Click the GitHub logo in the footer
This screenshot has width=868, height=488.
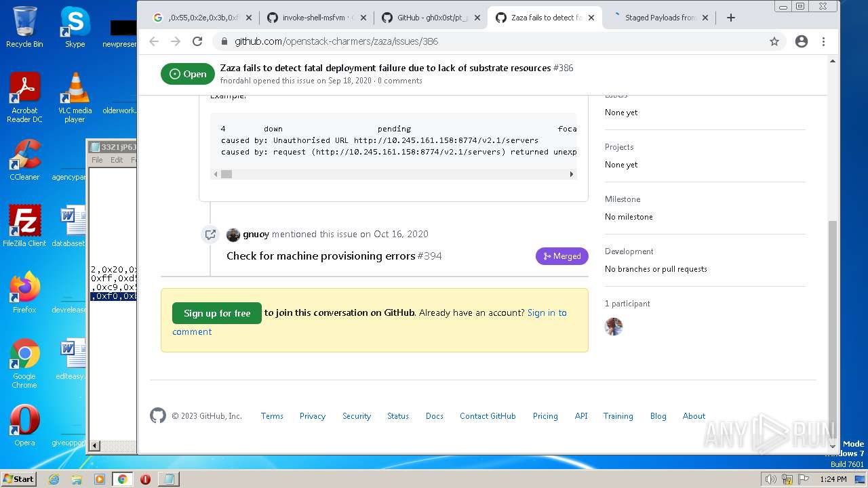(x=158, y=415)
